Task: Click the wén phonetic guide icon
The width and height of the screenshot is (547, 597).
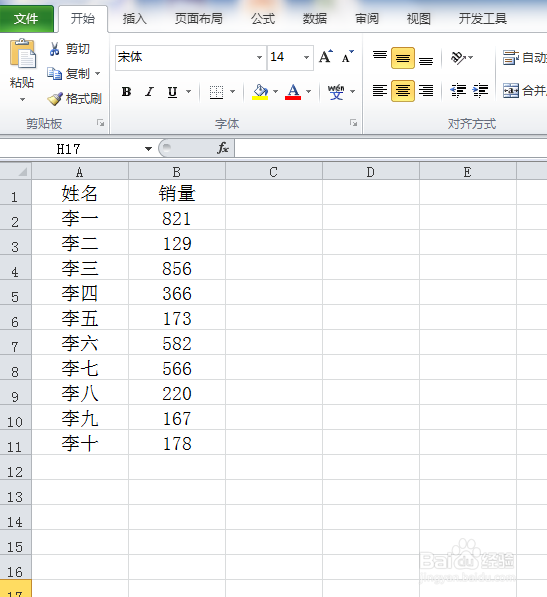Action: [x=336, y=92]
